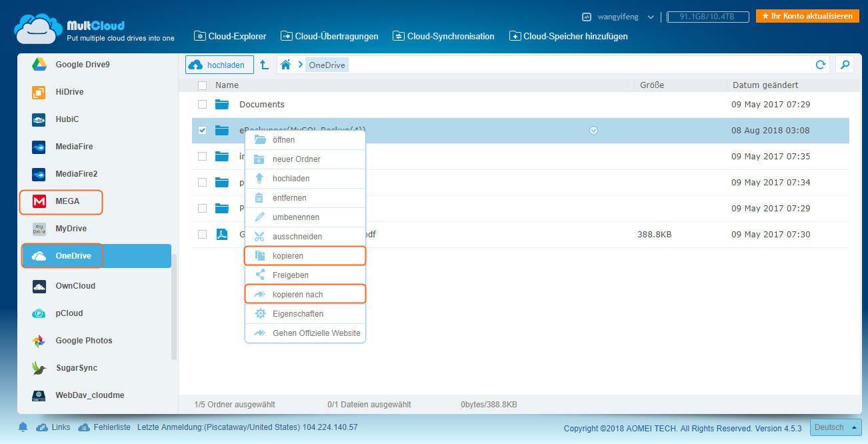
Task: Go up one folder level arrow
Action: coord(264,65)
